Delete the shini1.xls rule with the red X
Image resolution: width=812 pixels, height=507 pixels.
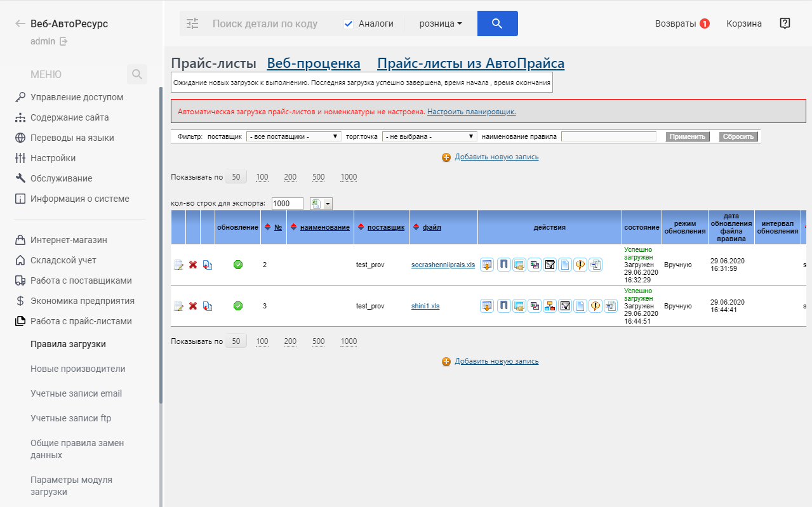click(x=193, y=306)
